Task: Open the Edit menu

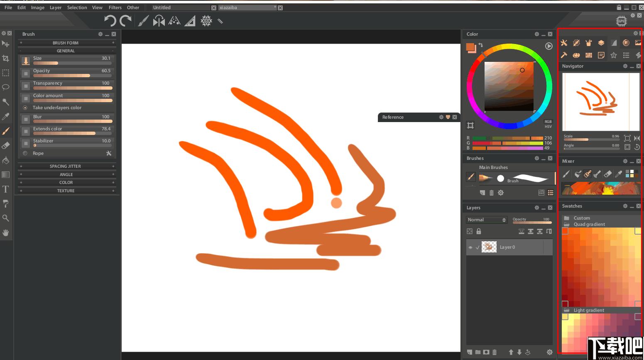Action: pos(22,7)
